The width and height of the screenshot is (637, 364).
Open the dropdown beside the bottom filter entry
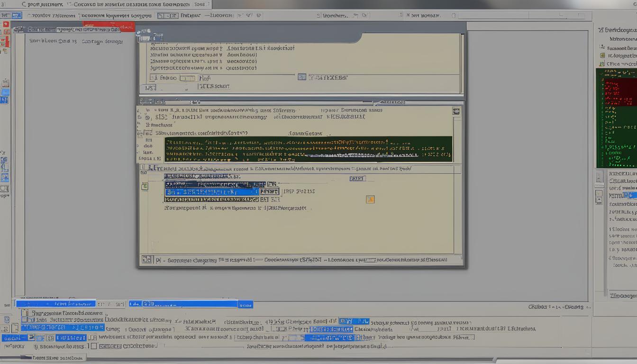coord(246,304)
